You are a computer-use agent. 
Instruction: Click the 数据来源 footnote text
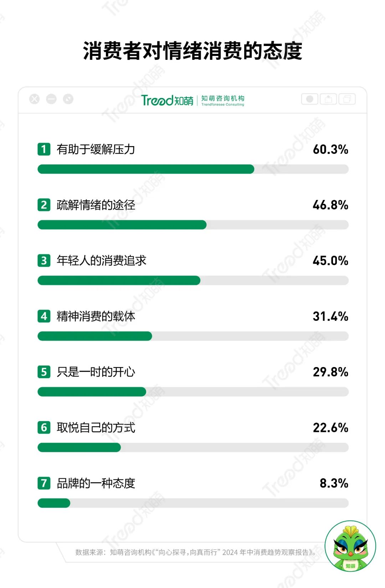[195, 552]
